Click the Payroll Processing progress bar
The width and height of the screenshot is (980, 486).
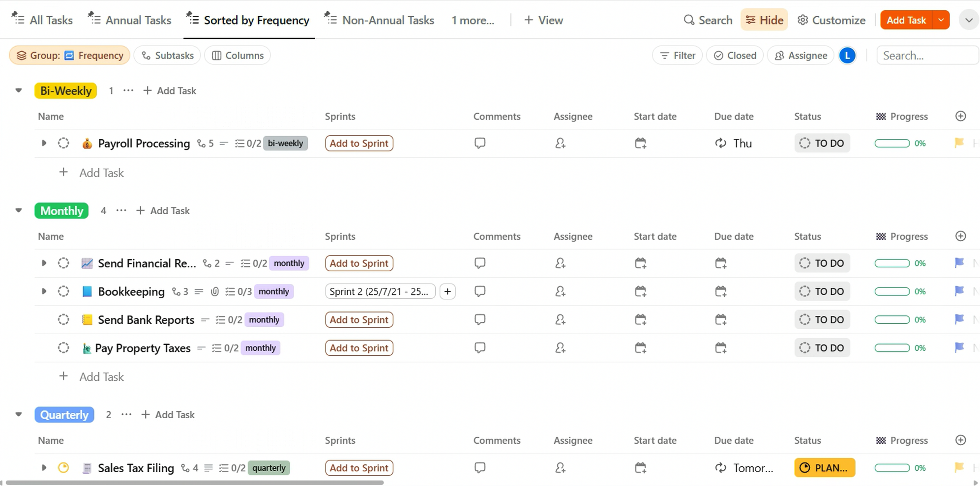pos(892,143)
